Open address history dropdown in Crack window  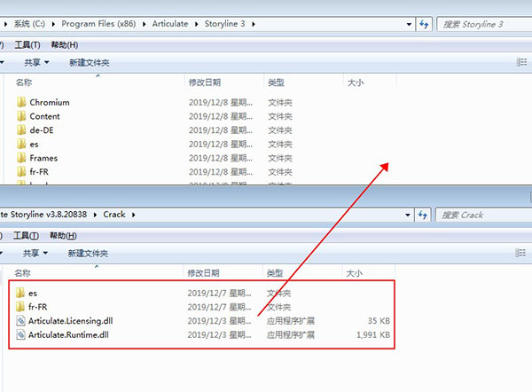(408, 215)
